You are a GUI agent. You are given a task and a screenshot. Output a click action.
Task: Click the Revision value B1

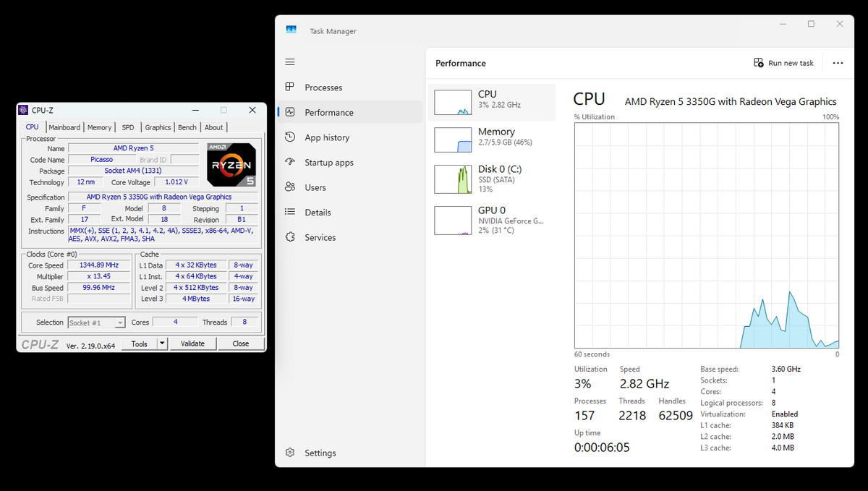tap(242, 220)
